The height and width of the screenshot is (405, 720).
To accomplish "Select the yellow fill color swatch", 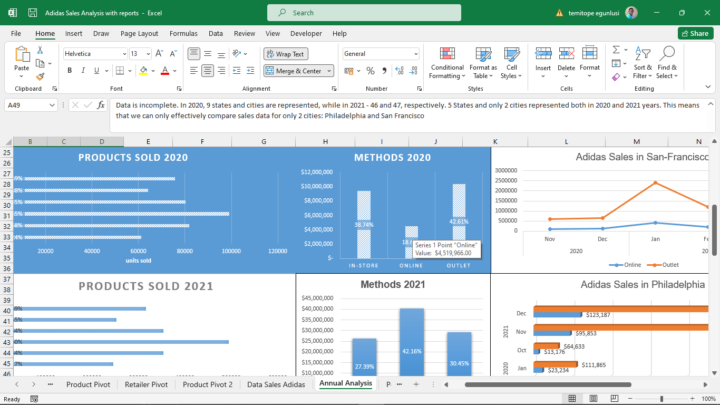I will (143, 71).
